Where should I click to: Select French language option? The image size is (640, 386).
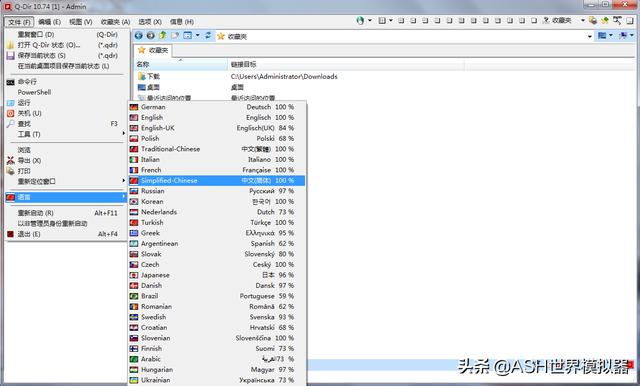pyautogui.click(x=217, y=170)
